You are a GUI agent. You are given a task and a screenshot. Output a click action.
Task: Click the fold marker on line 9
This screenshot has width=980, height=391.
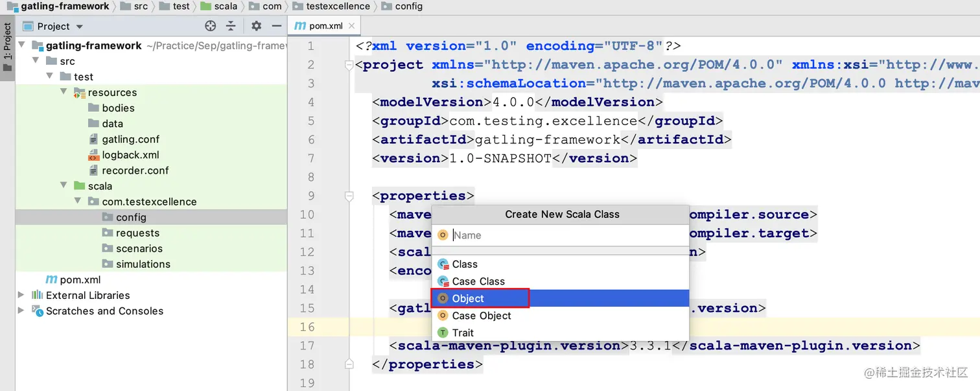coord(349,195)
